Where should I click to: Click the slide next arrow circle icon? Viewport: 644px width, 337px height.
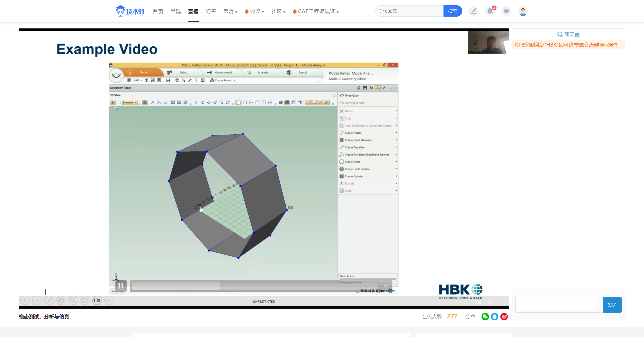[37, 300]
